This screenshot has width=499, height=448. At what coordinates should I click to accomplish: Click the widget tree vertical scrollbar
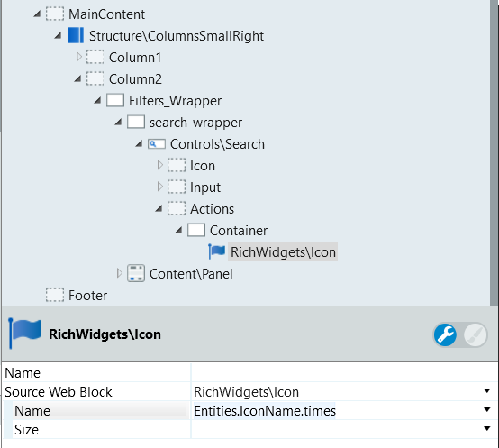pyautogui.click(x=494, y=153)
